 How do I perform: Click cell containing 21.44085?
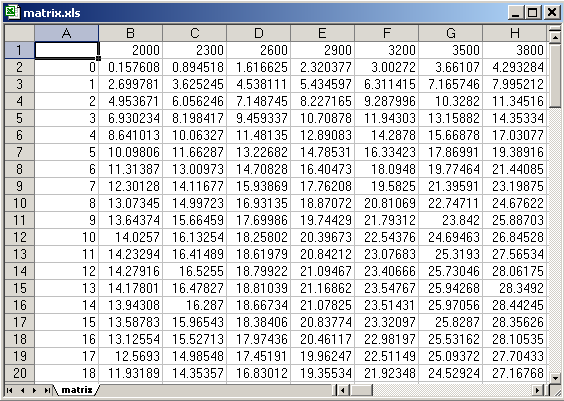tap(515, 169)
